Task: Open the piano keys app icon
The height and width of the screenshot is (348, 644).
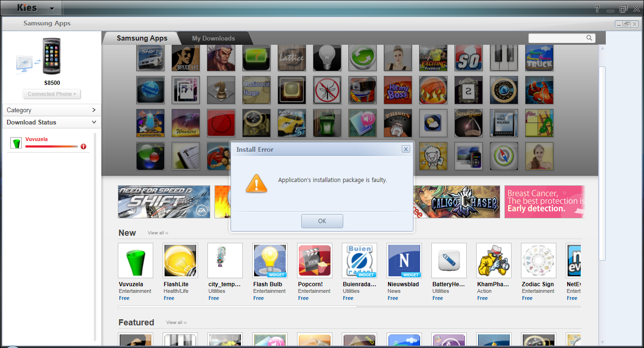Action: [504, 57]
